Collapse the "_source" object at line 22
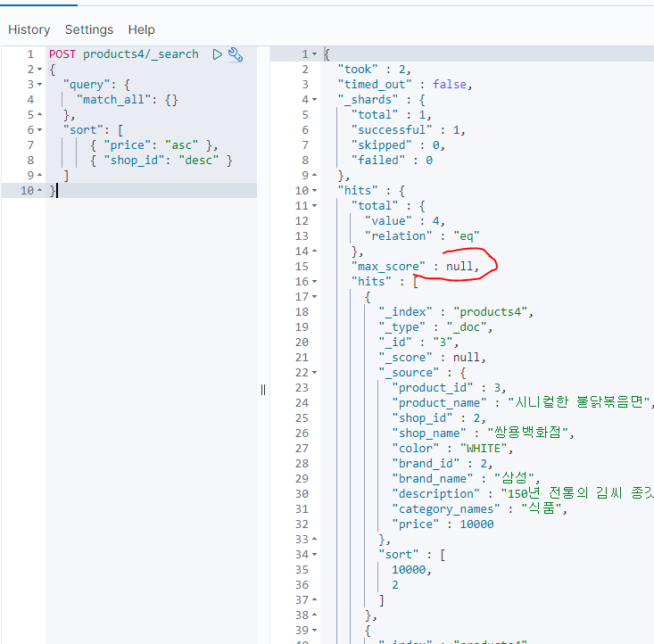The image size is (654, 644). (x=314, y=373)
